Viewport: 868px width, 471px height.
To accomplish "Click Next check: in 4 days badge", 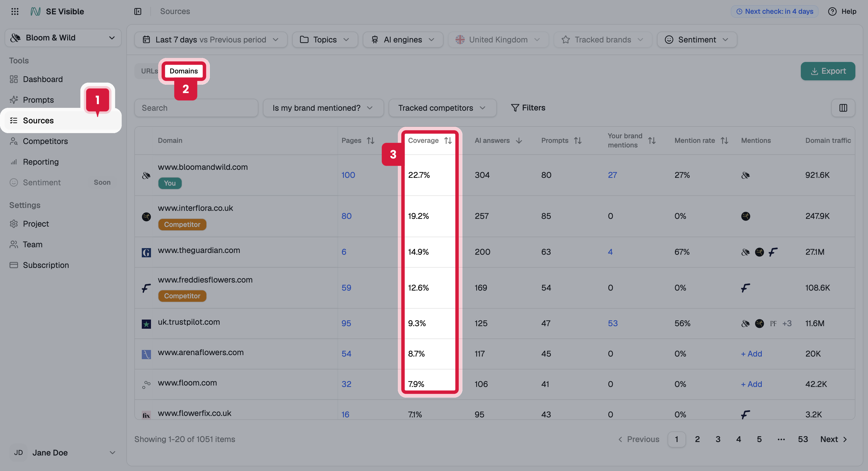I will [774, 11].
